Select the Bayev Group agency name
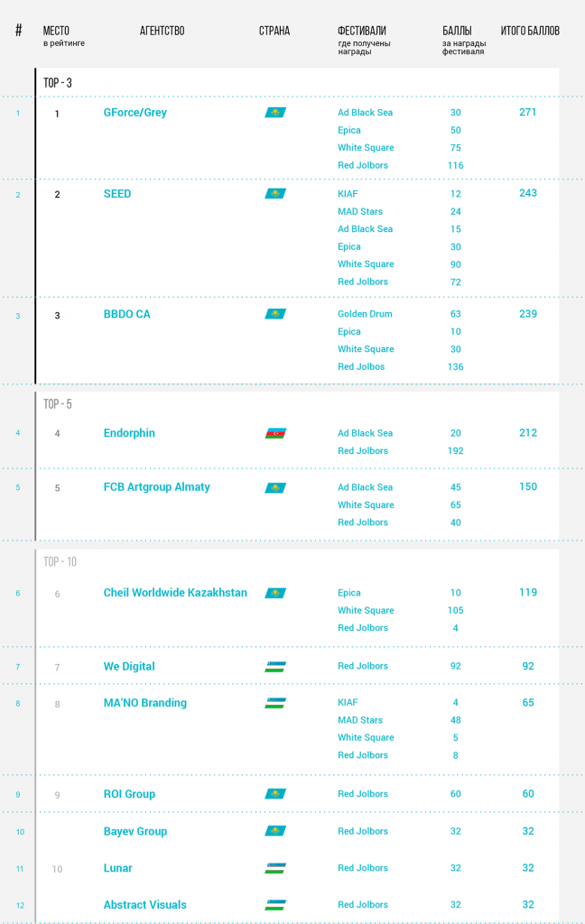This screenshot has width=585, height=924. (135, 831)
